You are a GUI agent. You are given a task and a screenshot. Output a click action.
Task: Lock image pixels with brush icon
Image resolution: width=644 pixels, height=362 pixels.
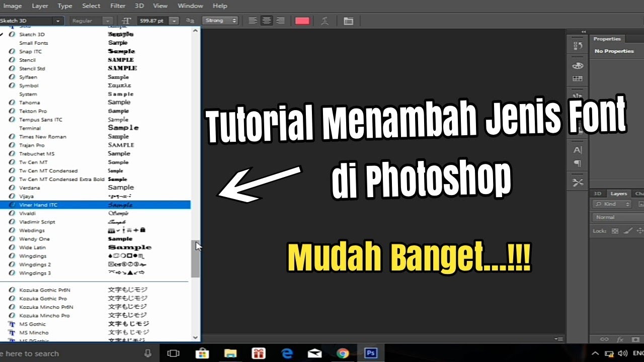627,231
